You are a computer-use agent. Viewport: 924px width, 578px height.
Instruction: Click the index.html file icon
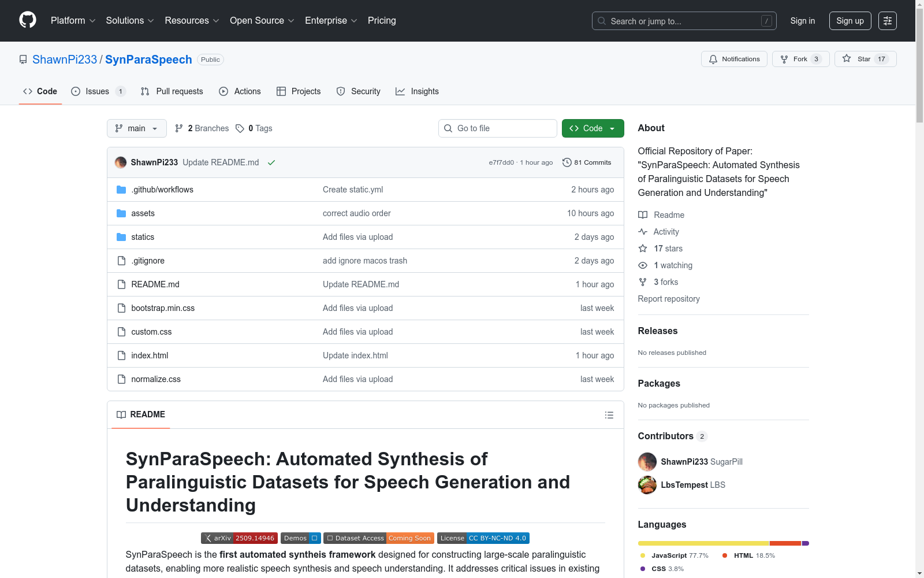click(121, 355)
